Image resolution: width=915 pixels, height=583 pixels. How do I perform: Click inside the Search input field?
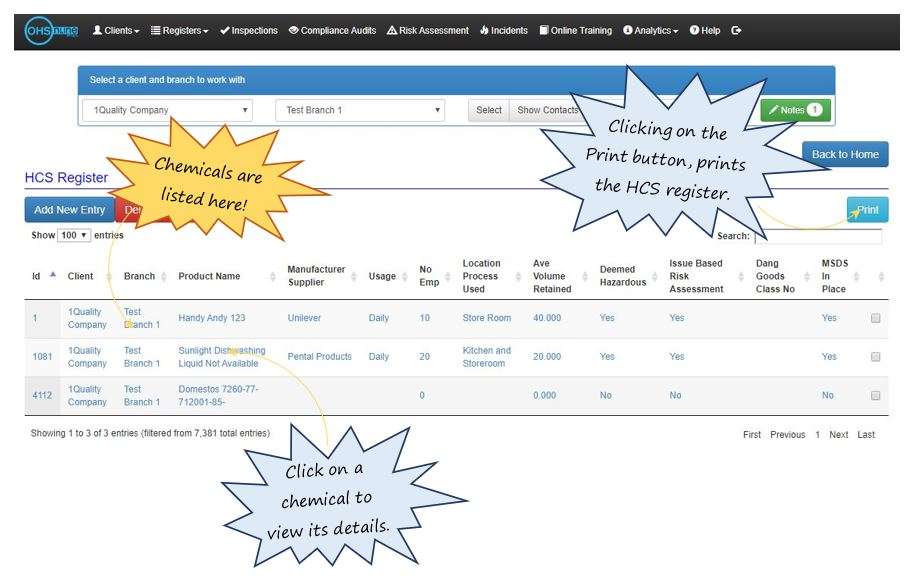point(820,236)
